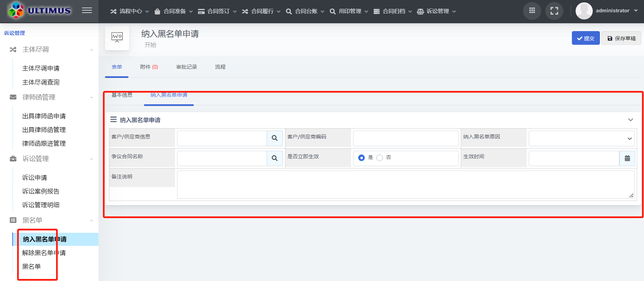The width and height of the screenshot is (644, 281).
Task: Search 争议合同名称 with magnifier icon
Action: point(274,158)
